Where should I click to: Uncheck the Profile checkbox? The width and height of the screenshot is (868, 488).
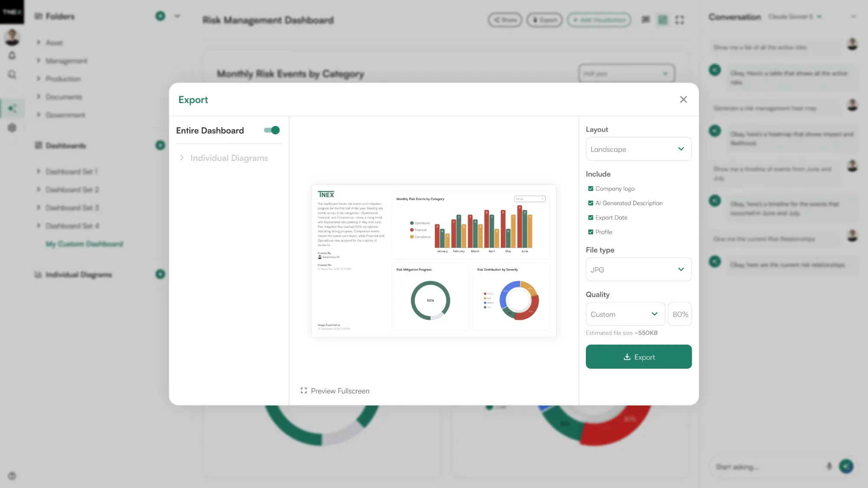click(591, 232)
